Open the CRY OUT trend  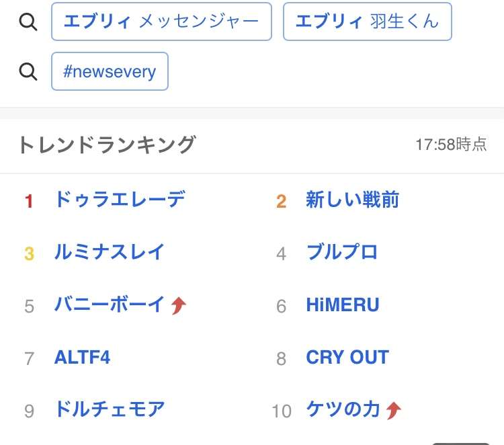(347, 357)
